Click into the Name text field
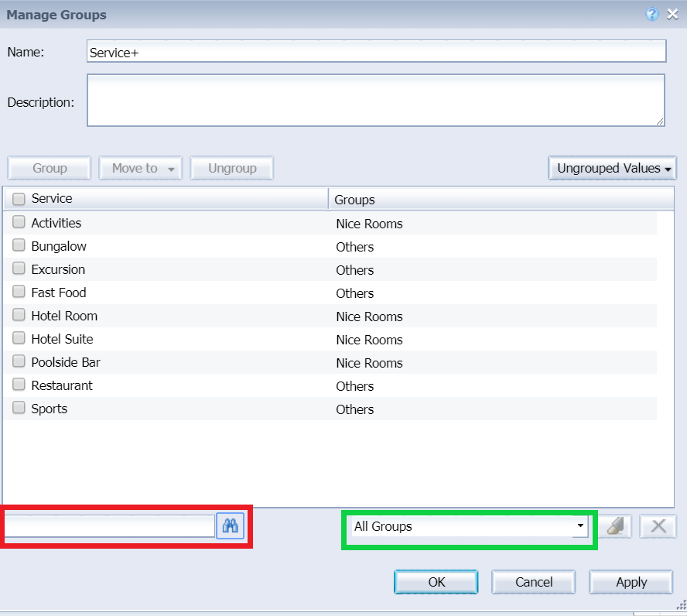This screenshot has height=616, width=687. pos(376,52)
